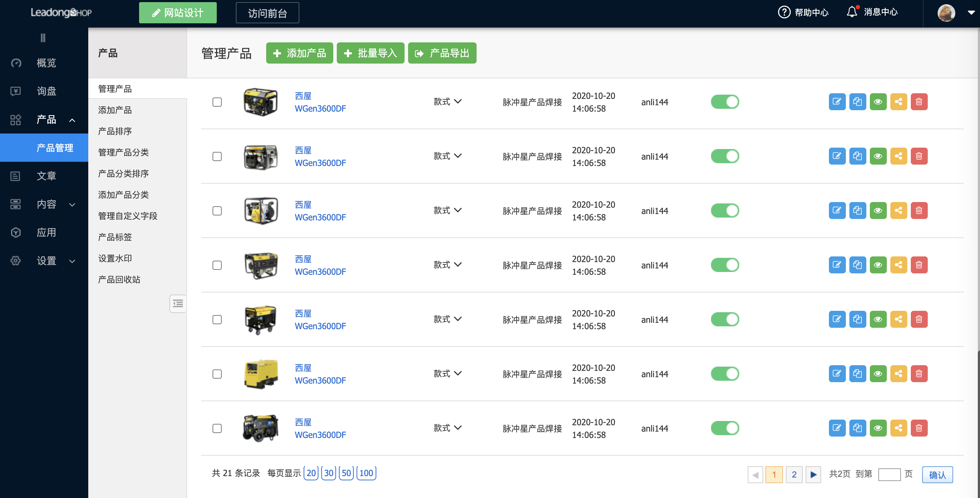Select the checkbox in the sixth product row
Screen dimensions: 980x498
point(217,374)
